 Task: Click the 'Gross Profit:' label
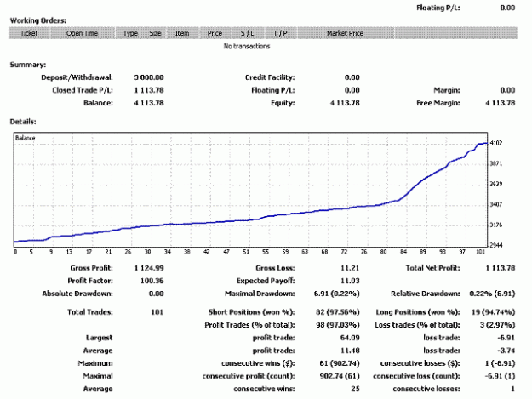coord(91,268)
